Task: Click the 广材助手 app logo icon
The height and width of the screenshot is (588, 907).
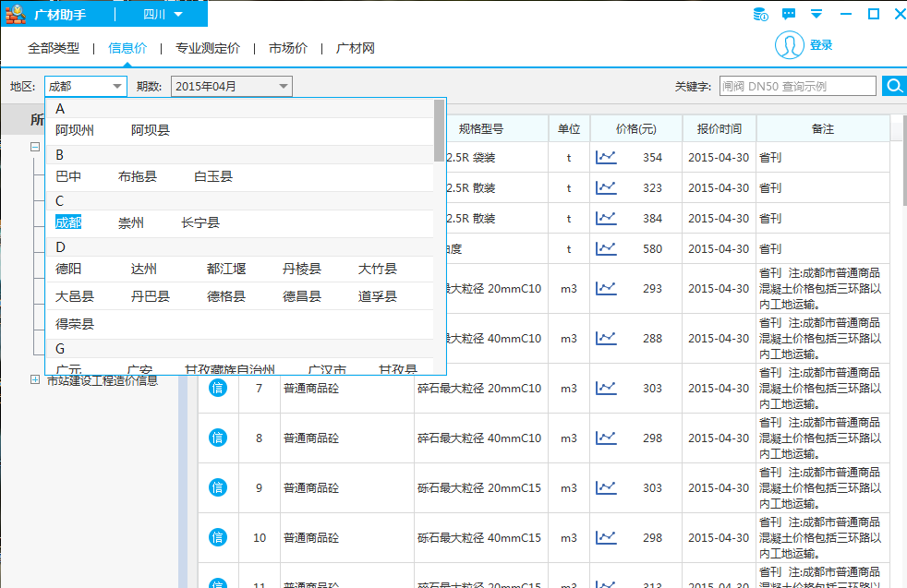Action: (16, 14)
